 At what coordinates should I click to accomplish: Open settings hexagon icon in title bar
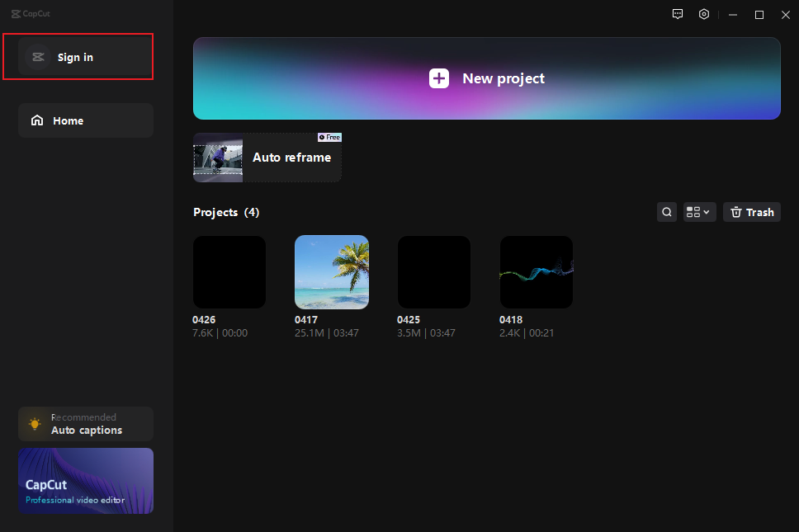click(704, 14)
